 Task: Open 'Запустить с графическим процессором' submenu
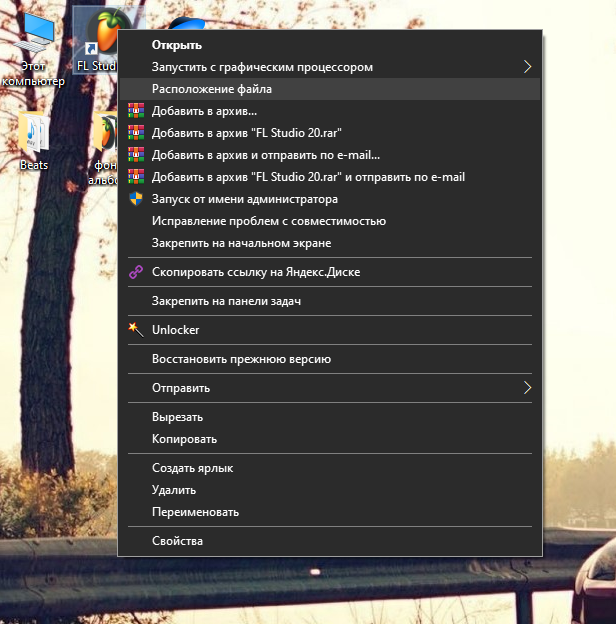329,67
